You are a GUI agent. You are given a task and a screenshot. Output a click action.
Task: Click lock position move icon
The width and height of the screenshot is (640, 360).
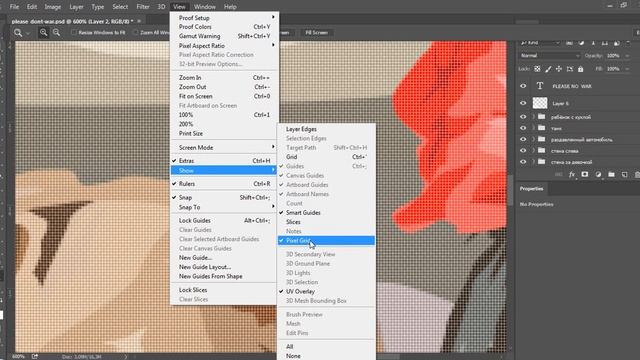559,69
